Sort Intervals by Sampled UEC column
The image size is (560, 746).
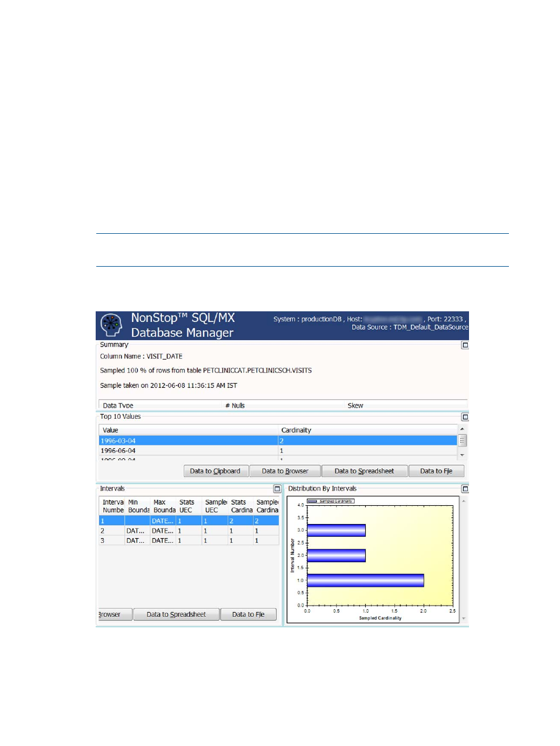pos(215,506)
